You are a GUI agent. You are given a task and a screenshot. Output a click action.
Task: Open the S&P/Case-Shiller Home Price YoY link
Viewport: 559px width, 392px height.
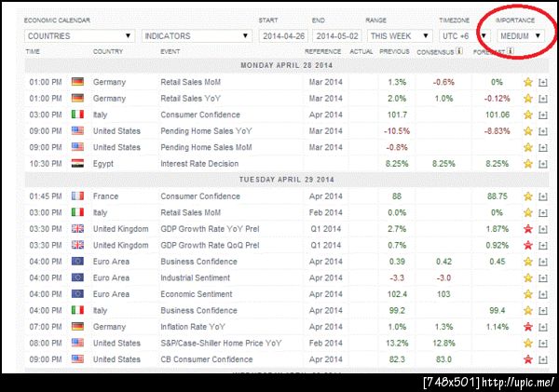(221, 343)
